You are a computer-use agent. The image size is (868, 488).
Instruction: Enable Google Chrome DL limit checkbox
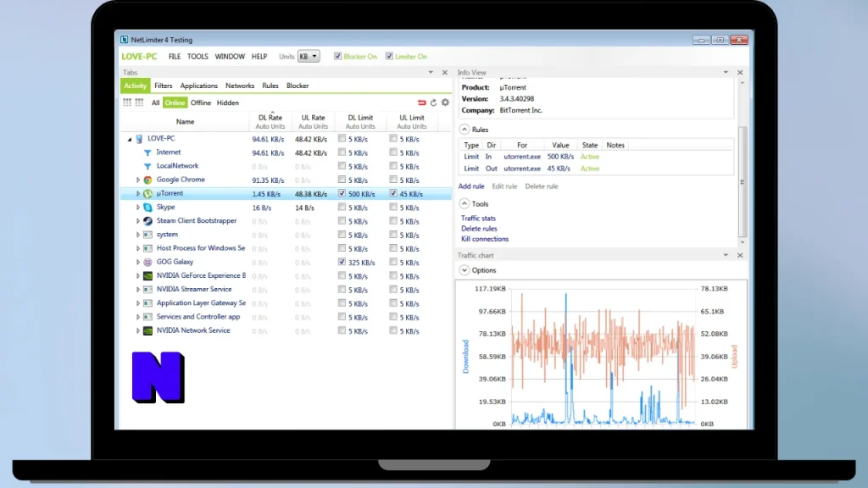click(342, 180)
